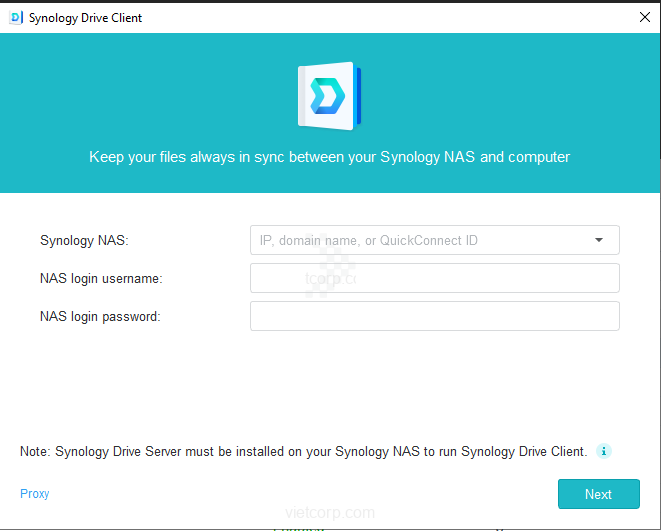The image size is (661, 531).
Task: Click the large Synology Drive logo
Action: click(x=329, y=96)
